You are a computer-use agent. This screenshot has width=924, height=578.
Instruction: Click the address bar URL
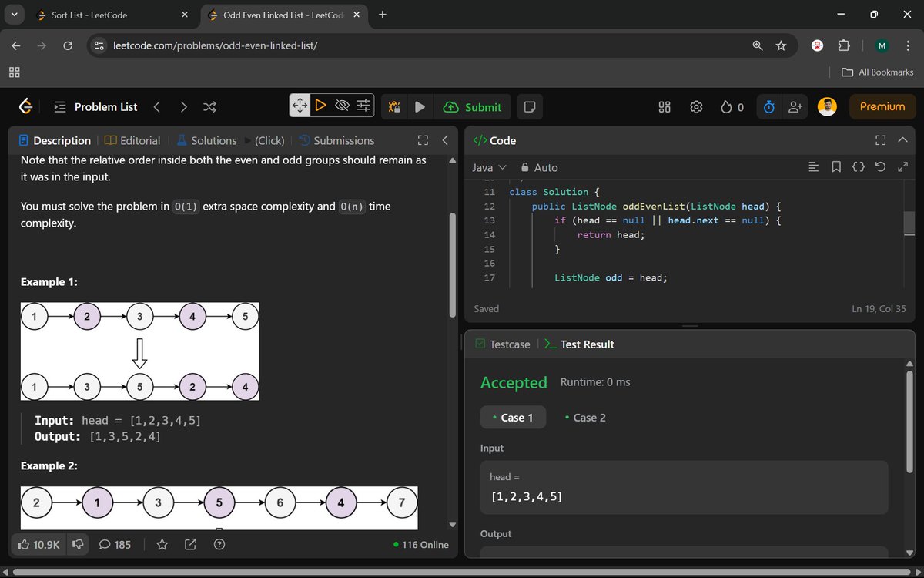click(216, 46)
